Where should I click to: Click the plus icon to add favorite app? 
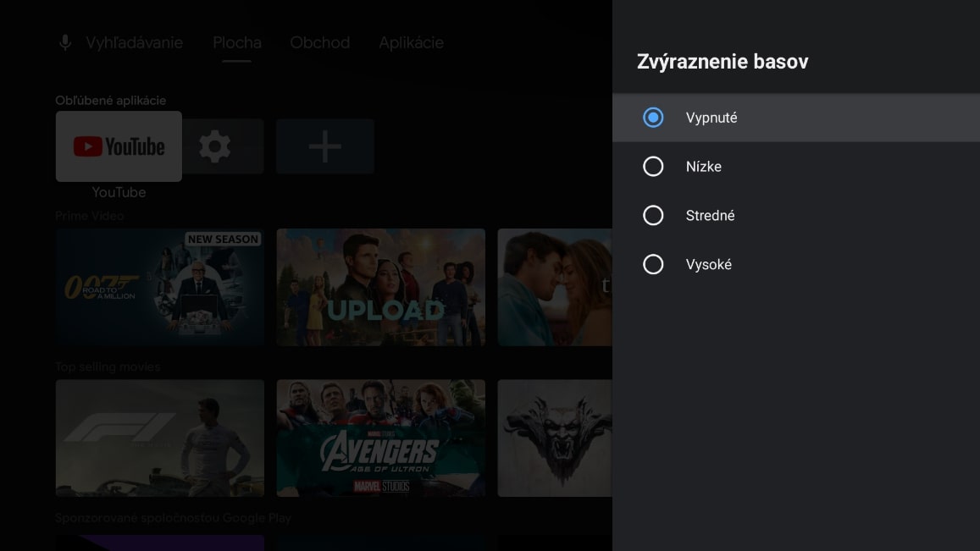324,146
